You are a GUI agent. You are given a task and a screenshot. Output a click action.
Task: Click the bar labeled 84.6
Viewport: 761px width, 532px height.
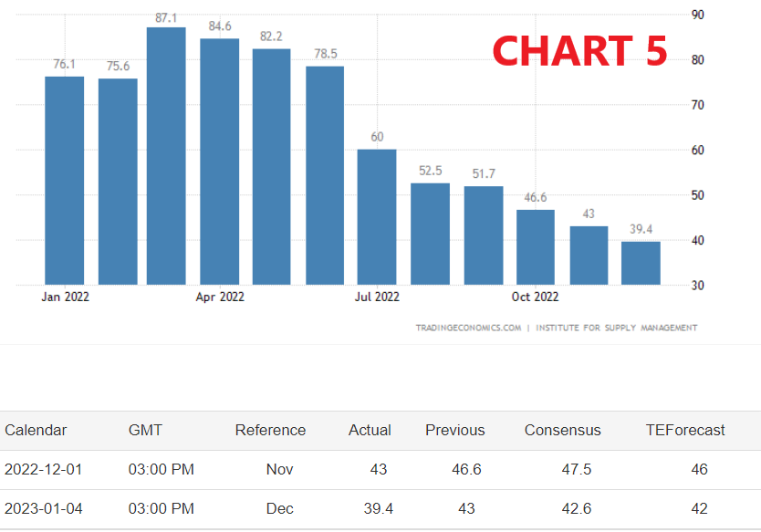[x=220, y=161]
